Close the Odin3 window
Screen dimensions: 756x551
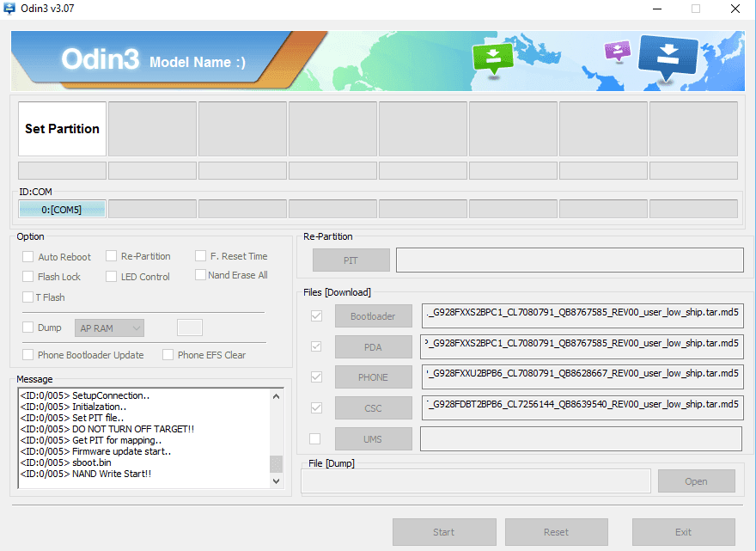[x=735, y=9]
